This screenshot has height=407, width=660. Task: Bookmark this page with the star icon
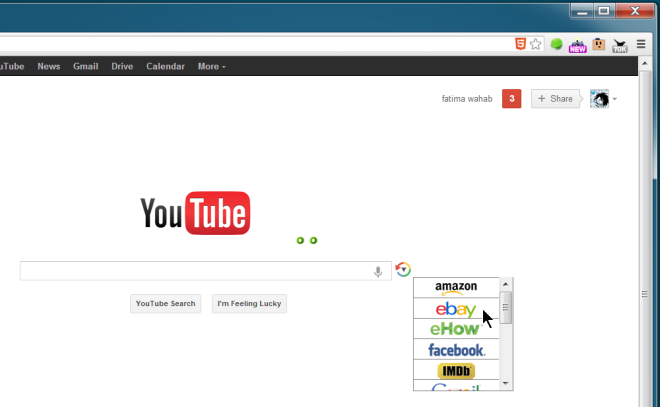(x=535, y=44)
